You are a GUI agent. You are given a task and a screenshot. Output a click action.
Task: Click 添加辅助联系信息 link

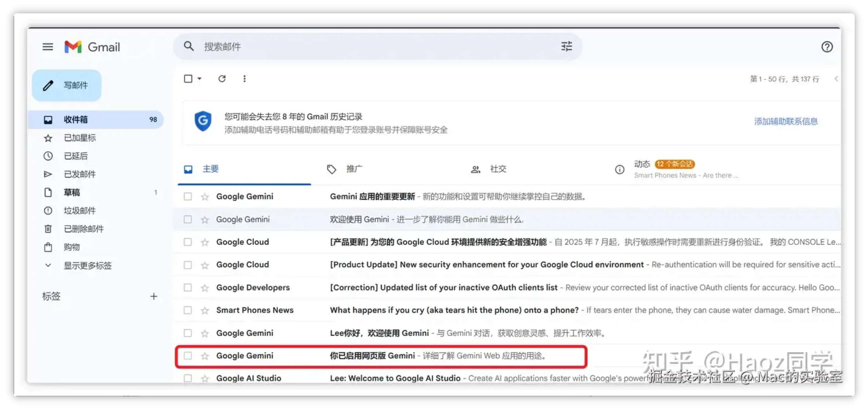point(786,121)
